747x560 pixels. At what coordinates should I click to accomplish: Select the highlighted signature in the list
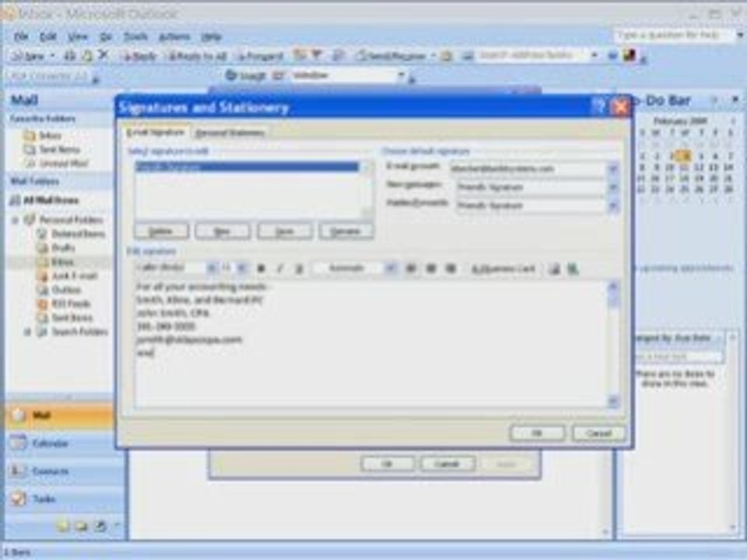tap(247, 167)
